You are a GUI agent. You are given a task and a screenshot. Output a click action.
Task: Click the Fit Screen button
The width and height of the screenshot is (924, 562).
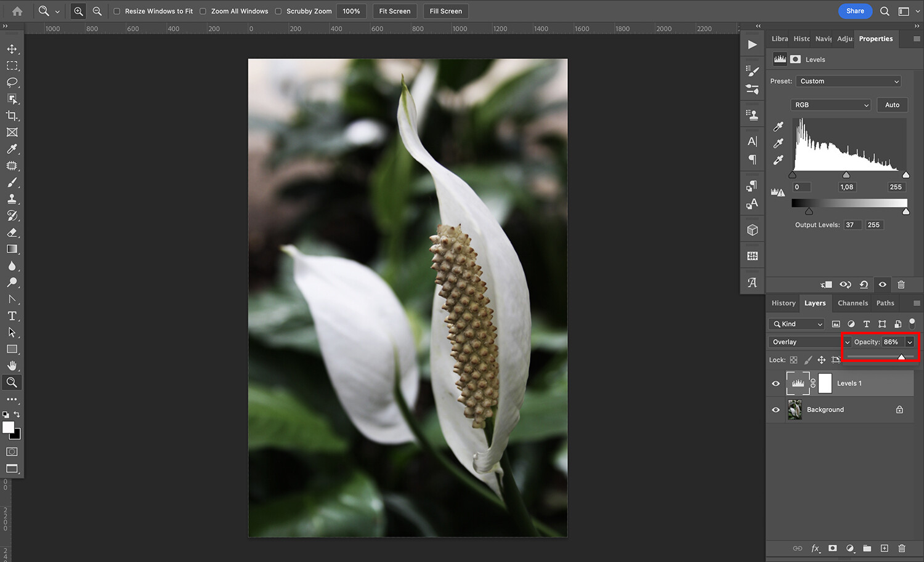[394, 10]
